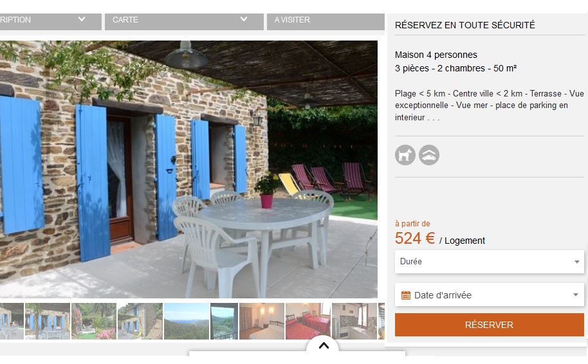Open the Date d'arrivée dropdown
Image resolution: width=588 pixels, height=364 pixels.
(x=490, y=295)
